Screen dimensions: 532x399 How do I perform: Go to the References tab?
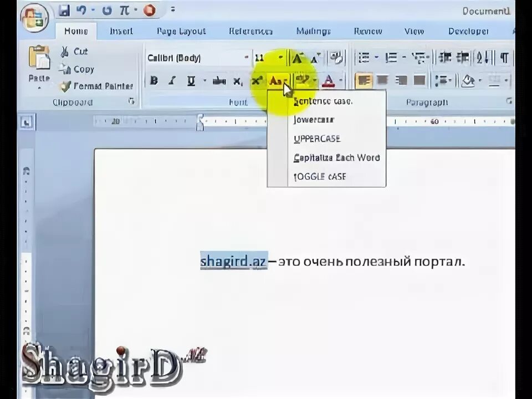click(x=250, y=31)
